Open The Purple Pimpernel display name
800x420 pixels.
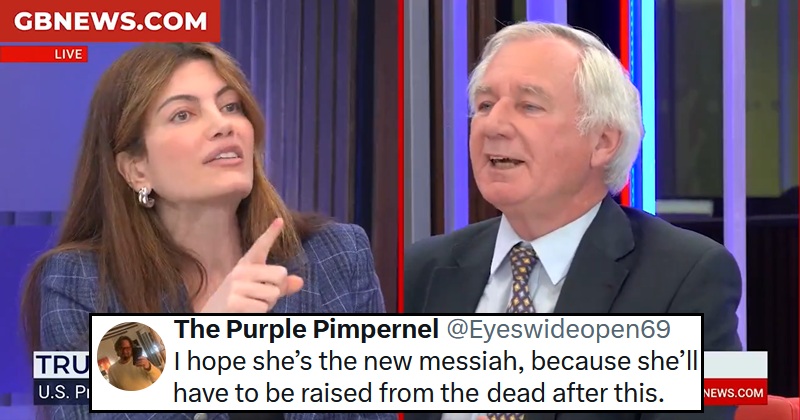[x=306, y=330]
